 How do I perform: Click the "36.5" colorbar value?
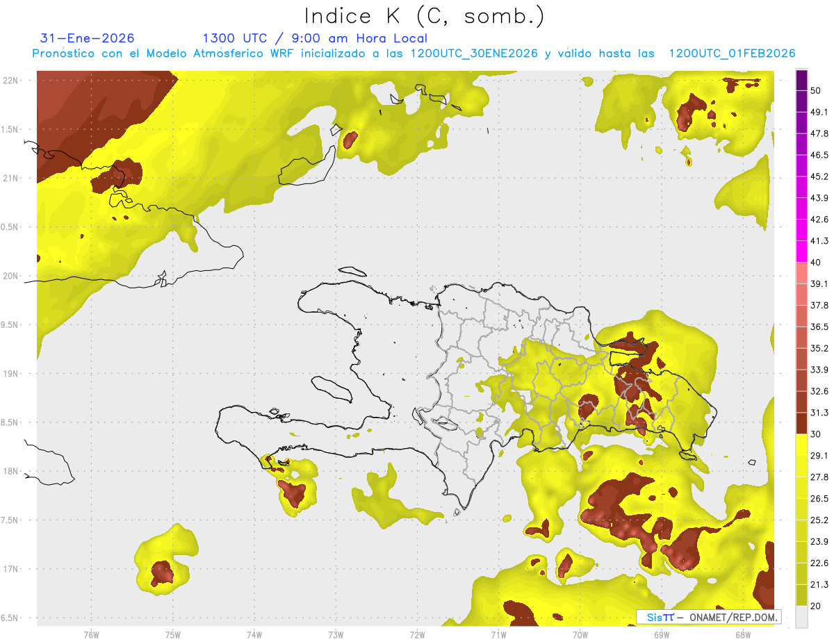click(x=819, y=327)
